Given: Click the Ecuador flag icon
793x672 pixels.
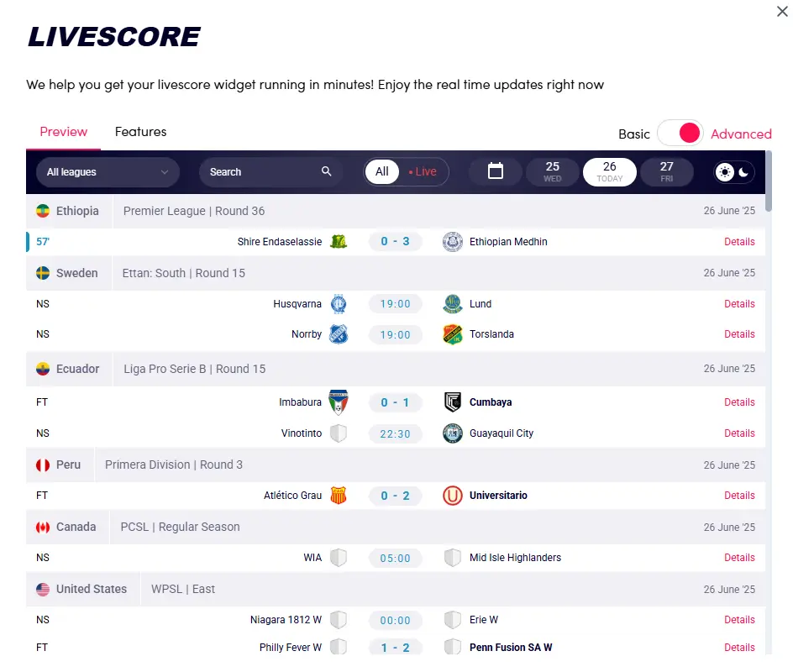Looking at the screenshot, I should pyautogui.click(x=43, y=369).
